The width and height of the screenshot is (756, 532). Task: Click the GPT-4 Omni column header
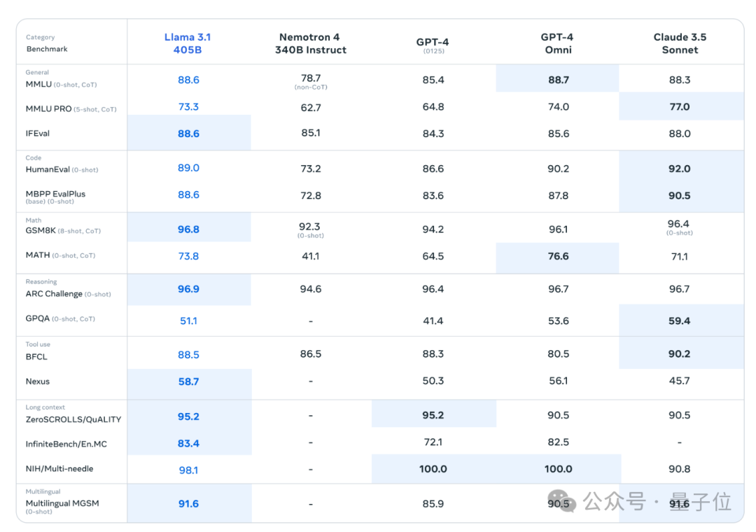(558, 43)
